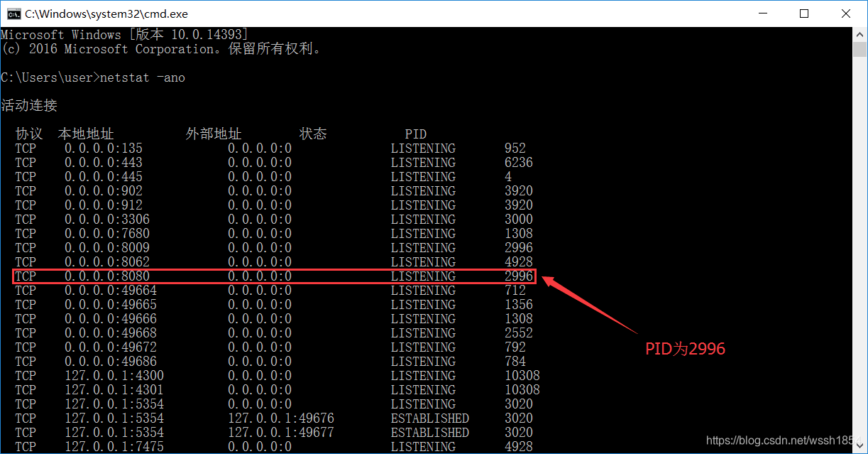Click the 协议 column header
The height and width of the screenshot is (454, 868).
tap(29, 134)
